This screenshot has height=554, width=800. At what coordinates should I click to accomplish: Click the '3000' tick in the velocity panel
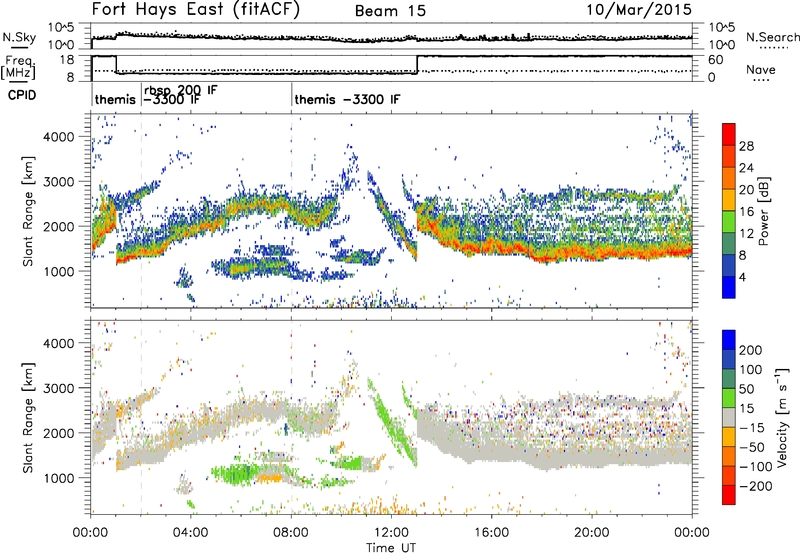(58, 388)
